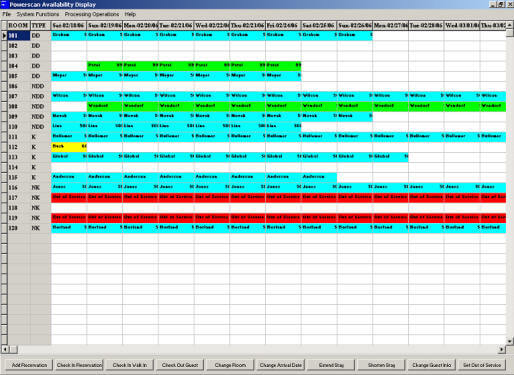Click the Check In Reservation button
Viewport: 514px width, 375px height.
click(79, 365)
